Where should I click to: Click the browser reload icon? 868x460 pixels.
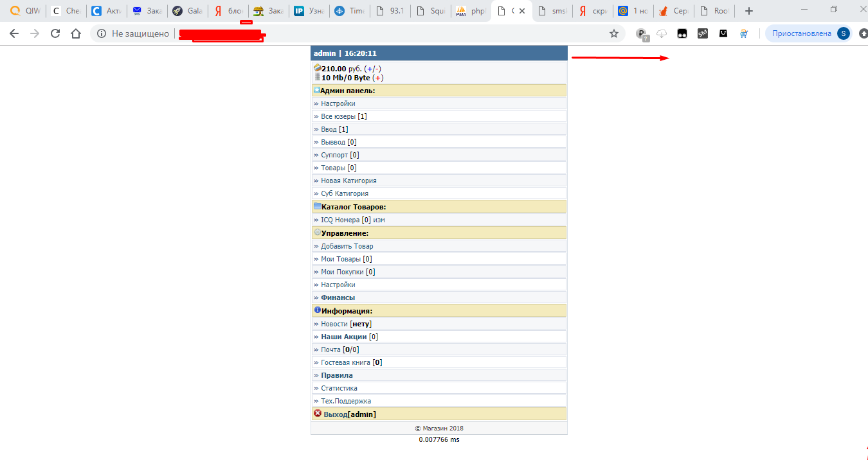coord(55,34)
